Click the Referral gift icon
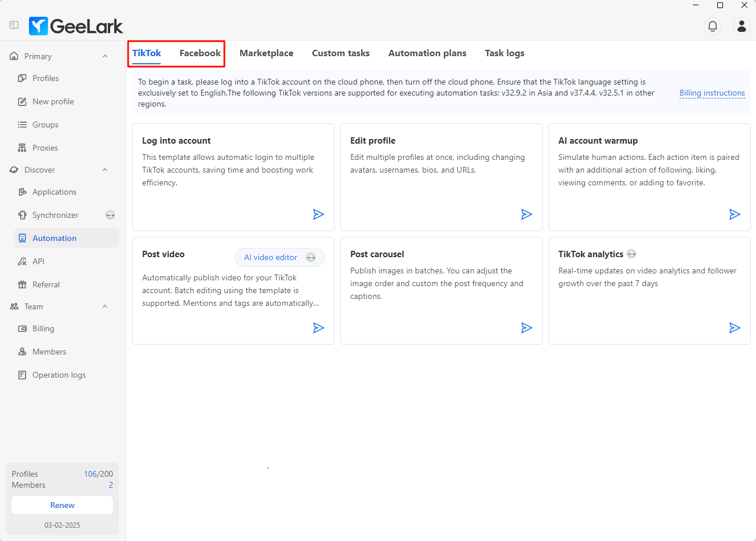 tap(22, 284)
